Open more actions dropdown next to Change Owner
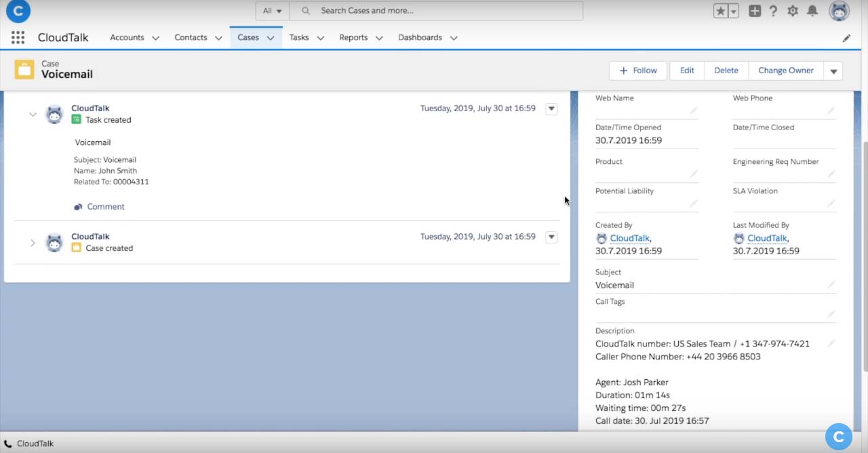 [833, 71]
